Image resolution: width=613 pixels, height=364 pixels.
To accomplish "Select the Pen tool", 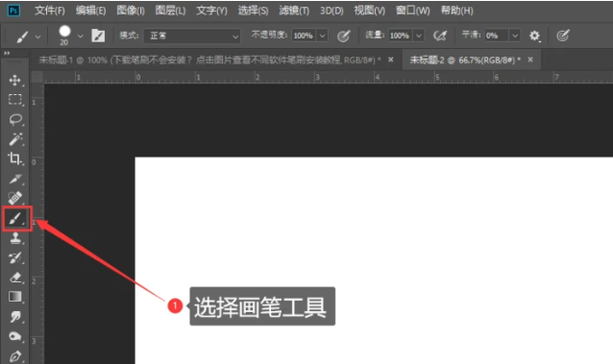I will (14, 356).
